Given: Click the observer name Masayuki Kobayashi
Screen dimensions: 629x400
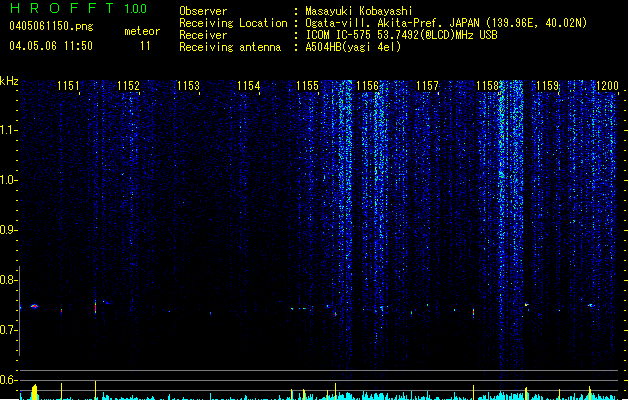Looking at the screenshot, I should [359, 11].
